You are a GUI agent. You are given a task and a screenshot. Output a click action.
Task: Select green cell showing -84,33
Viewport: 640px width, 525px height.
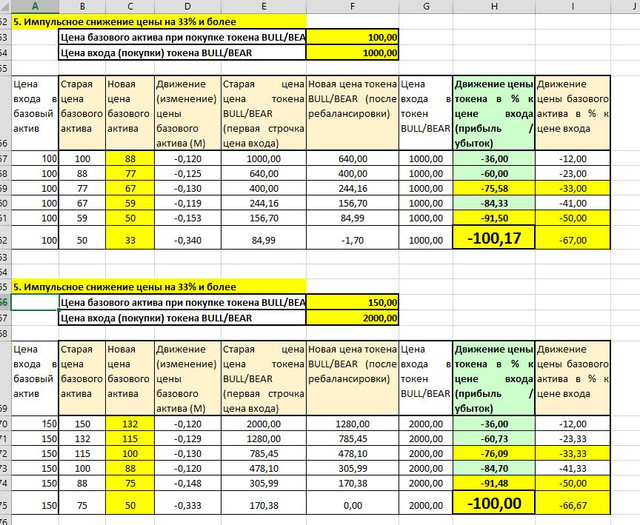494,203
